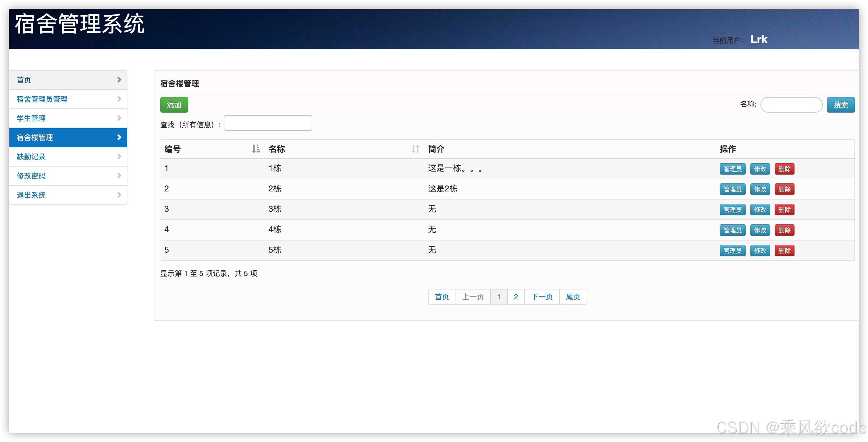Click chevron beside 宿舍管理员管理 menu entry

(119, 99)
